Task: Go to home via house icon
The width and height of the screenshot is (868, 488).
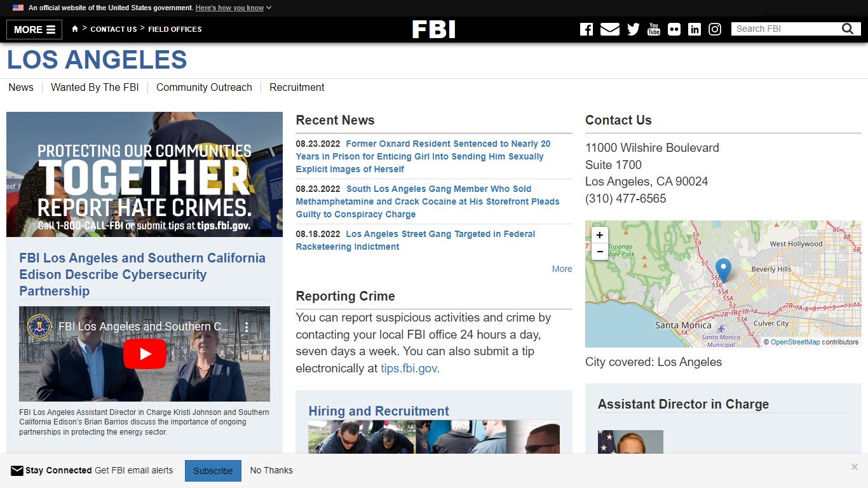Action: coord(75,29)
